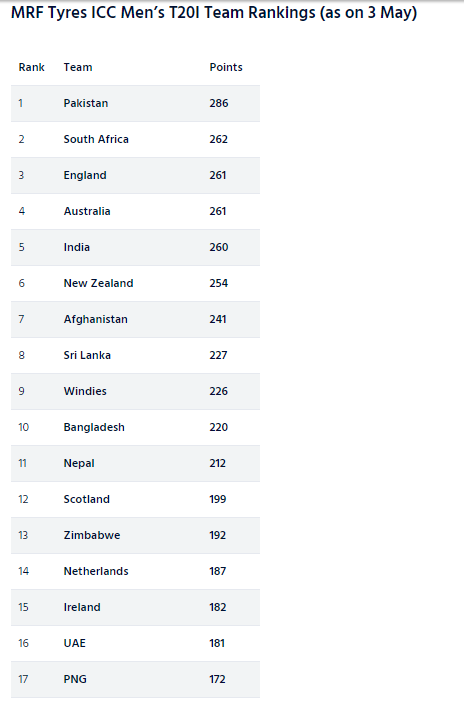Image resolution: width=464 pixels, height=702 pixels.
Task: Select Ireland's points value 182
Action: (218, 607)
